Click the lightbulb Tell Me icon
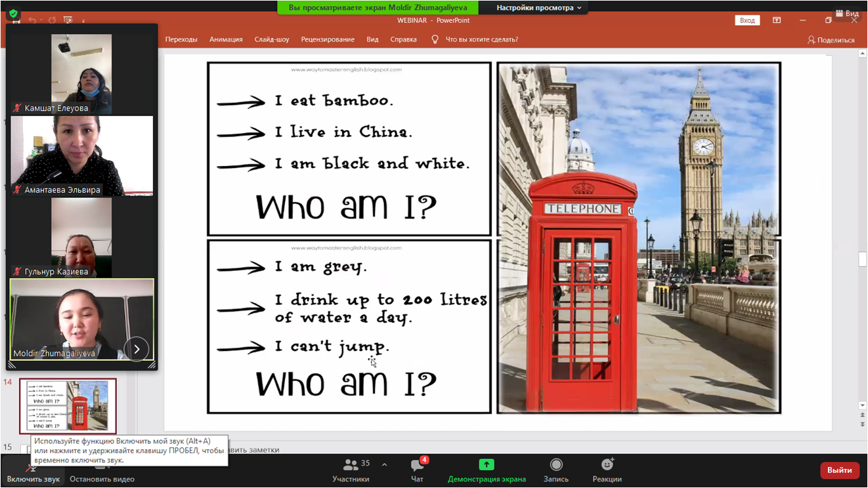The height and width of the screenshot is (488, 868). [x=435, y=39]
